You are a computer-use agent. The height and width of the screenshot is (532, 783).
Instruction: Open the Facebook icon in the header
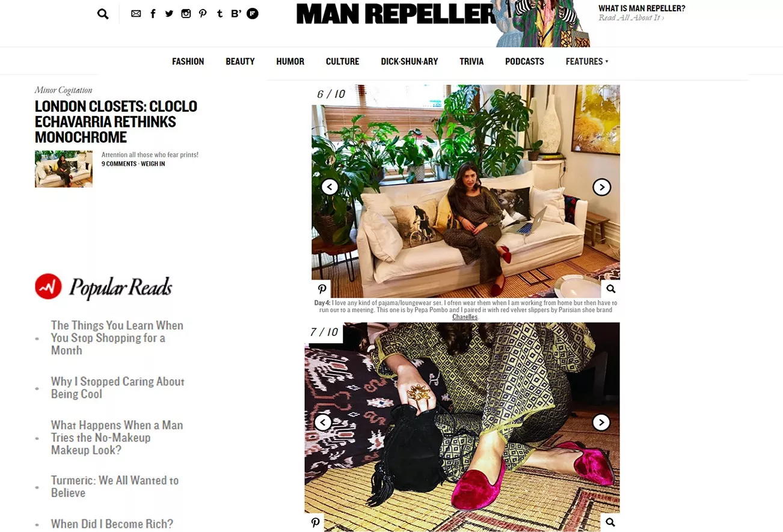(x=153, y=14)
